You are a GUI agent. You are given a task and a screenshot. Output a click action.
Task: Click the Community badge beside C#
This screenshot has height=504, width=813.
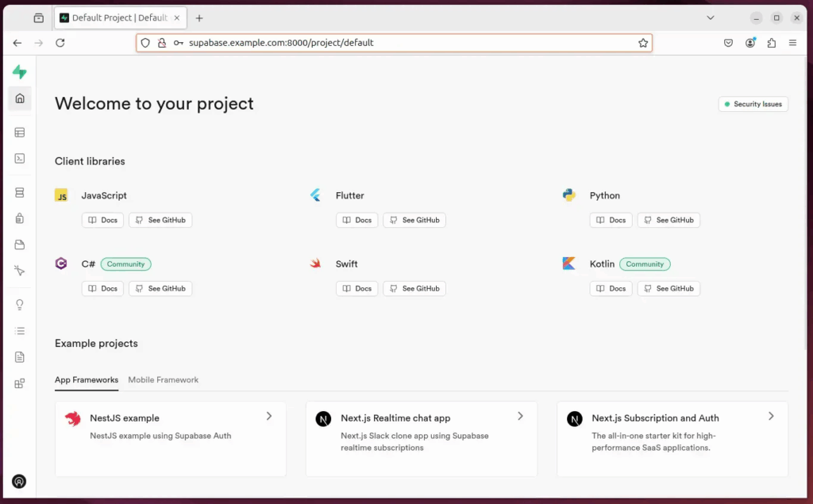coord(126,264)
